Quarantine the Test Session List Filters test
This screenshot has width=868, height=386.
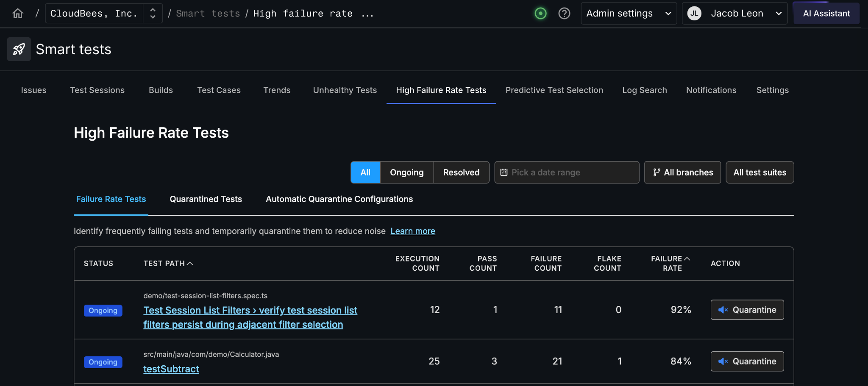747,310
